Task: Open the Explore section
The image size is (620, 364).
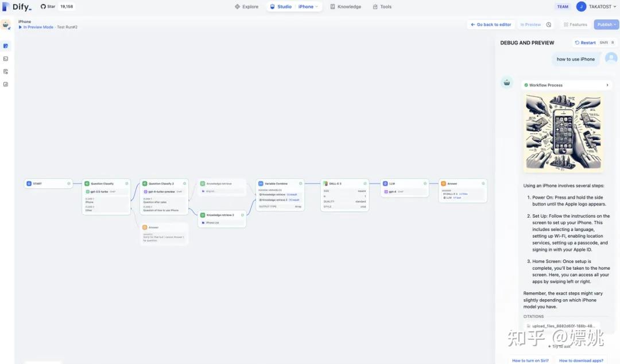Action: pos(246,6)
